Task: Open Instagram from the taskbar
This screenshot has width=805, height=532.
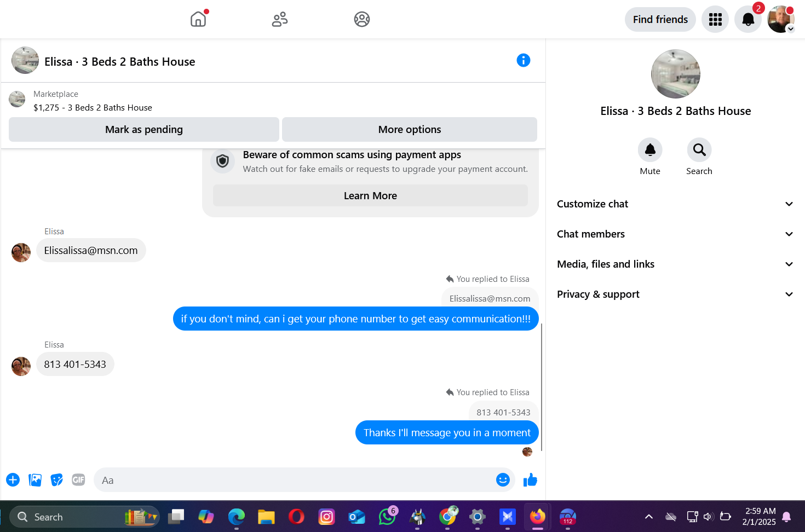Action: pos(326,517)
